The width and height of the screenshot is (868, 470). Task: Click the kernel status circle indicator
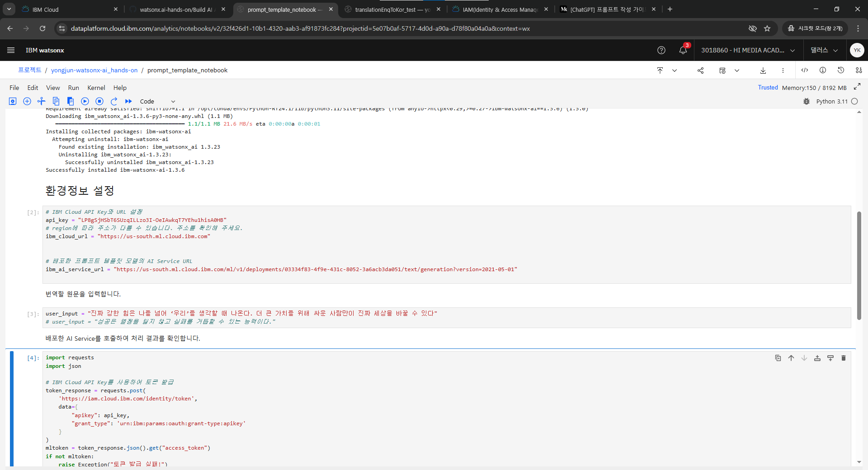pyautogui.click(x=854, y=102)
